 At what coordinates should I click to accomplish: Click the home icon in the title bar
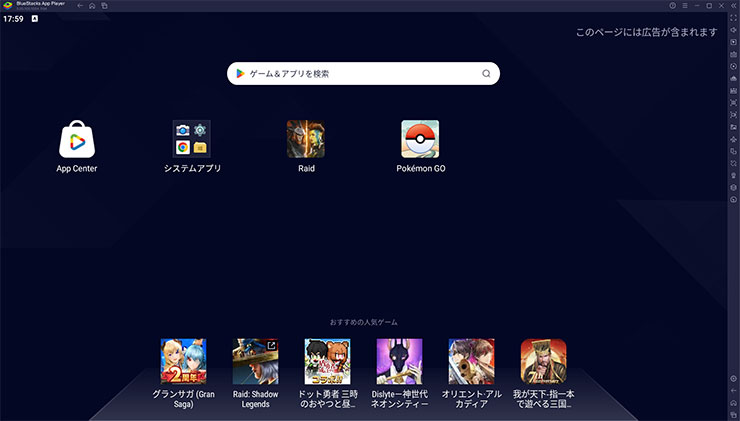point(92,6)
